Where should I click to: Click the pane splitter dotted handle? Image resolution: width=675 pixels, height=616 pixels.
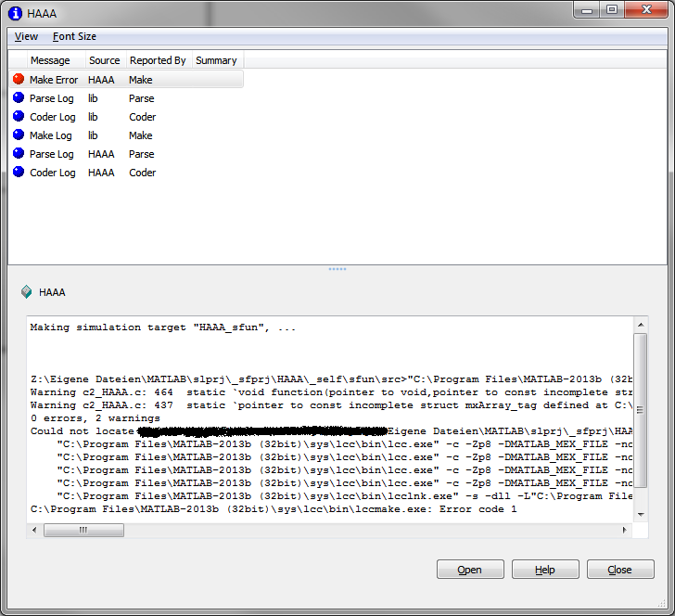(337, 269)
